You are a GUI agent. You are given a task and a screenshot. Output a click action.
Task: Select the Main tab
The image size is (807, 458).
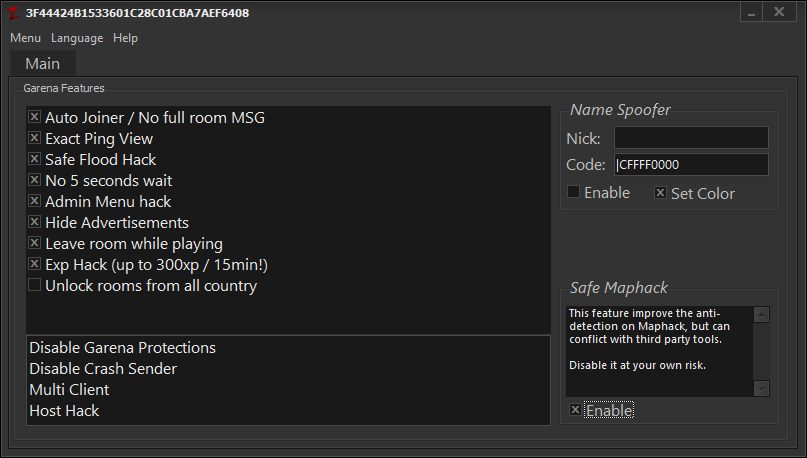point(43,64)
